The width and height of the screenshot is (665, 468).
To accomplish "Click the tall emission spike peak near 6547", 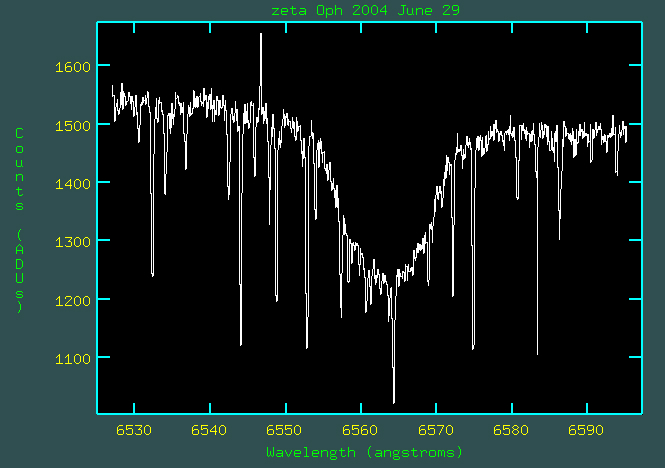I will [x=261, y=35].
